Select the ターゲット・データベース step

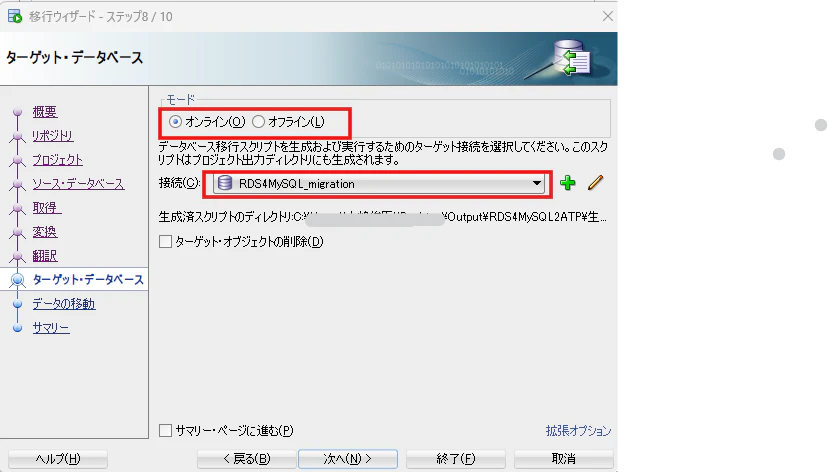[88, 280]
